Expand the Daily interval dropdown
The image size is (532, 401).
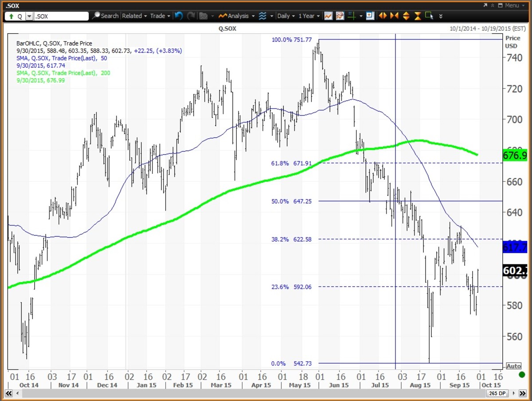tap(286, 16)
